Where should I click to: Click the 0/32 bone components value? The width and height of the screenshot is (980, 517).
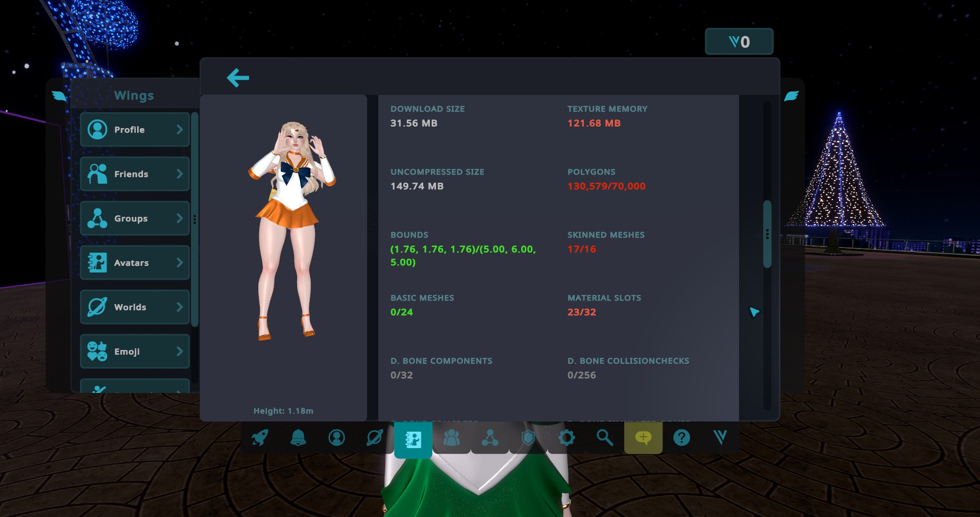click(402, 375)
